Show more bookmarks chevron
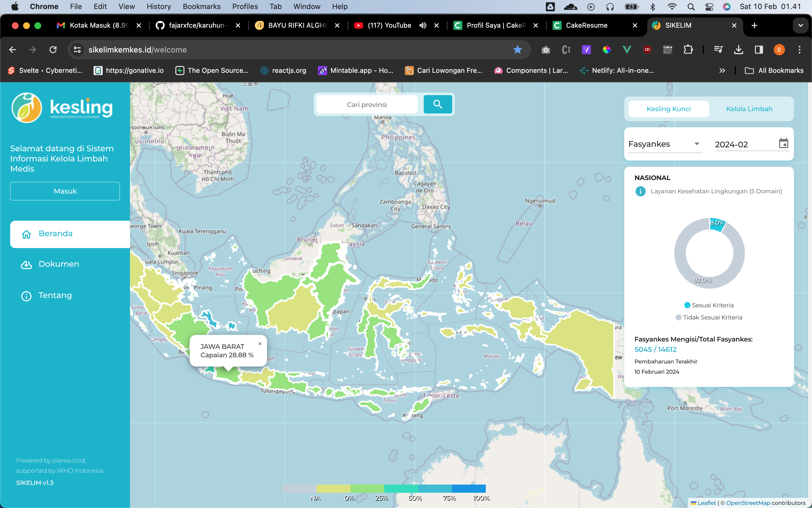The height and width of the screenshot is (508, 812). pos(722,71)
